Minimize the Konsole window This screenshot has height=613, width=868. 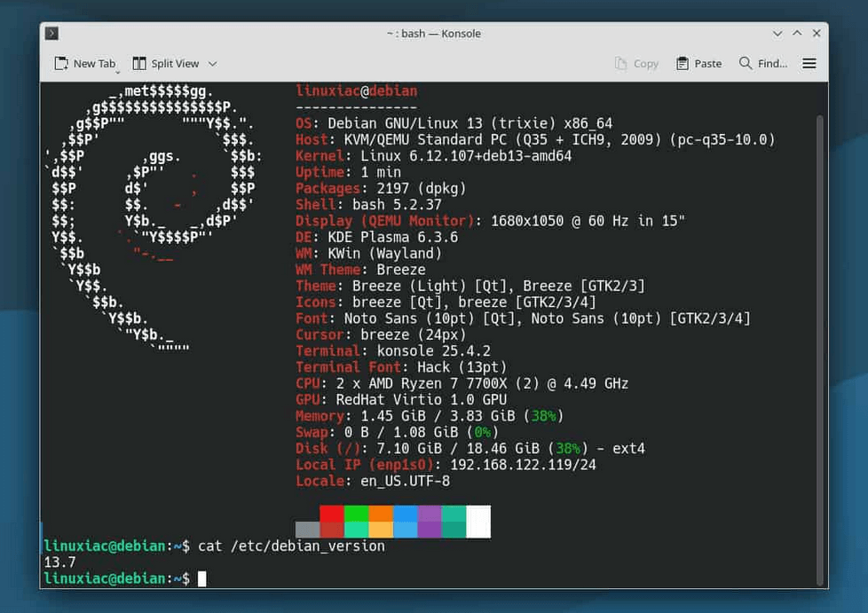pos(777,34)
